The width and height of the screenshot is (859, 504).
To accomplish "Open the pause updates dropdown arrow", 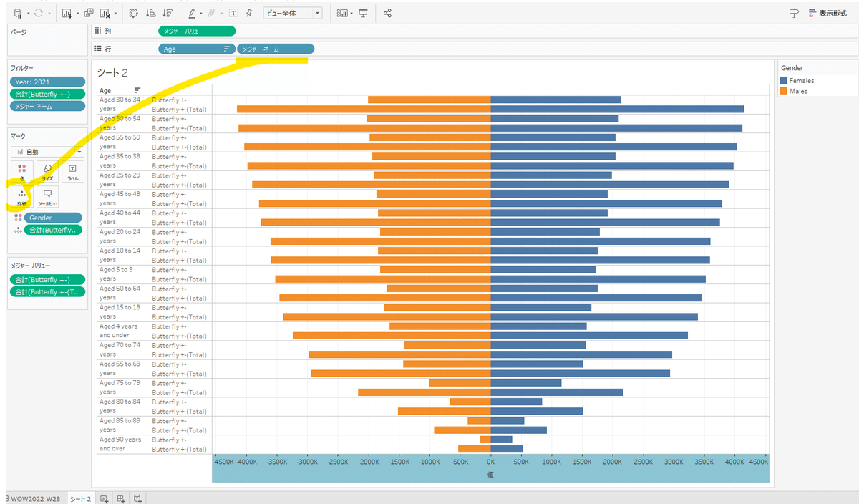I will [27, 13].
